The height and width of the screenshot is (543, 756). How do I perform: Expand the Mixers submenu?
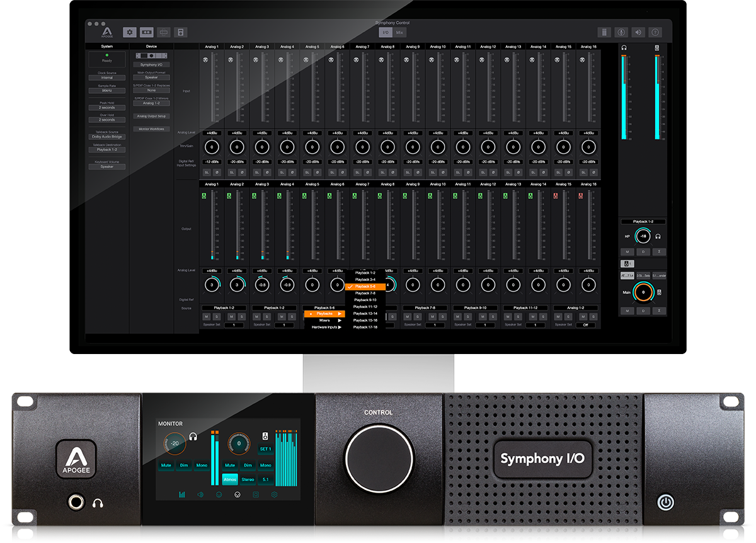click(x=324, y=320)
